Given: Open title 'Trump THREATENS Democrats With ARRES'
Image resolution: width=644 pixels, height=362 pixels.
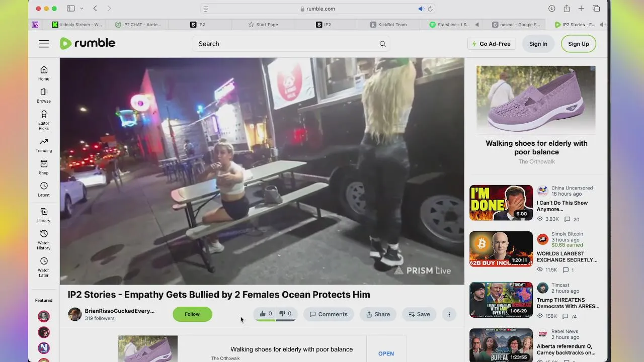Looking at the screenshot, I should pos(568,303).
